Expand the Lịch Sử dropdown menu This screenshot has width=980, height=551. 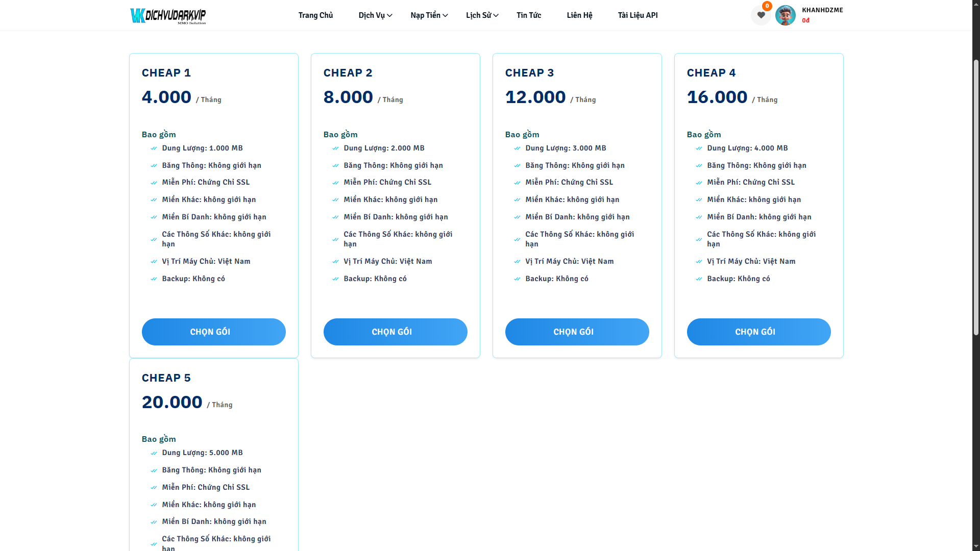point(482,15)
